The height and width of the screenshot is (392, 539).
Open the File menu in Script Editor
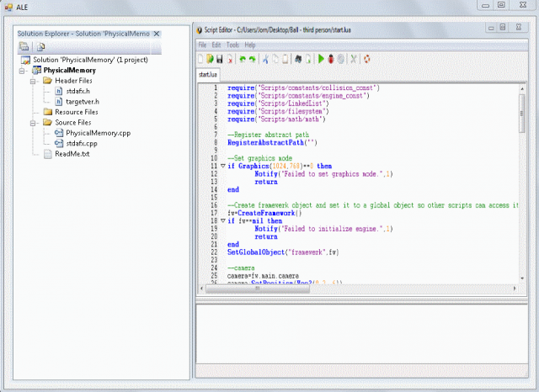[x=202, y=44]
